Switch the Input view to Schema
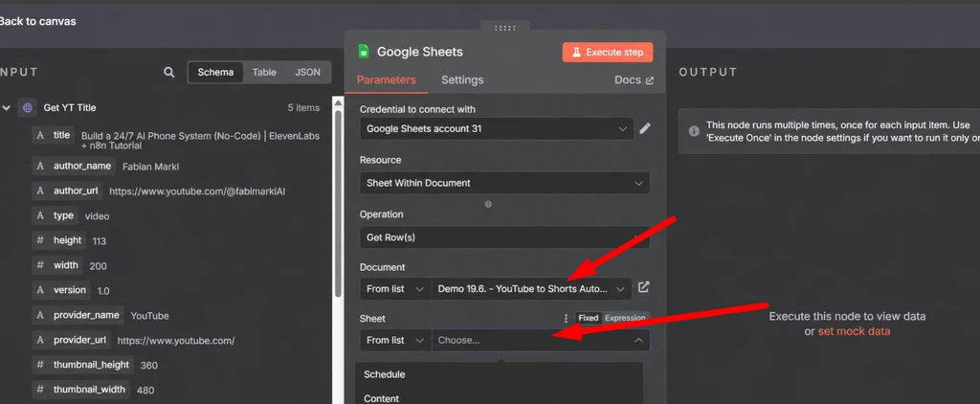 tap(215, 73)
